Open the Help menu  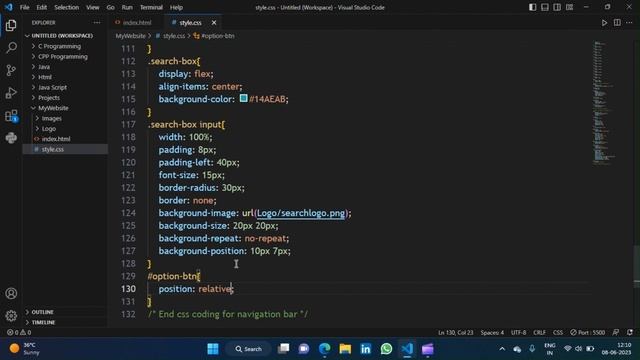176,7
